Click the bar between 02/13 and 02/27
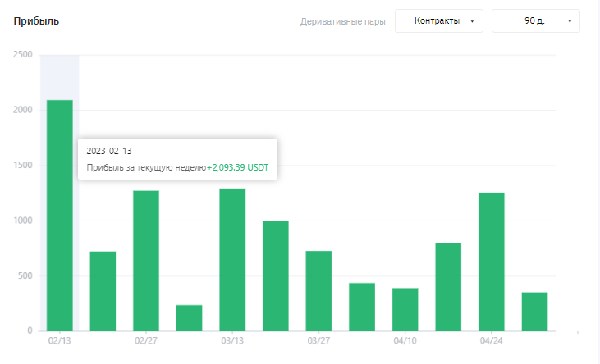The image size is (600, 364). coord(103,291)
